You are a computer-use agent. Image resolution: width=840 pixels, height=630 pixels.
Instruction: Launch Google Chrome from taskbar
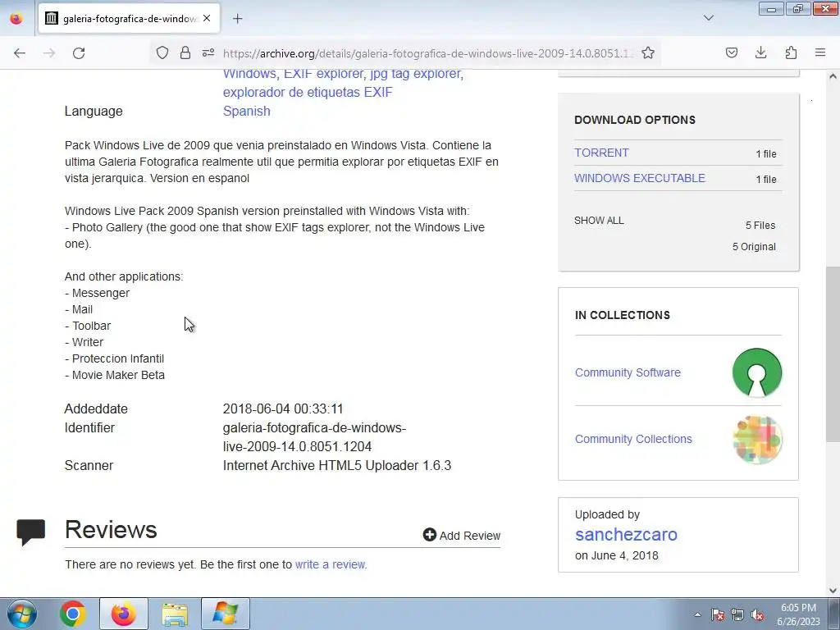point(73,614)
